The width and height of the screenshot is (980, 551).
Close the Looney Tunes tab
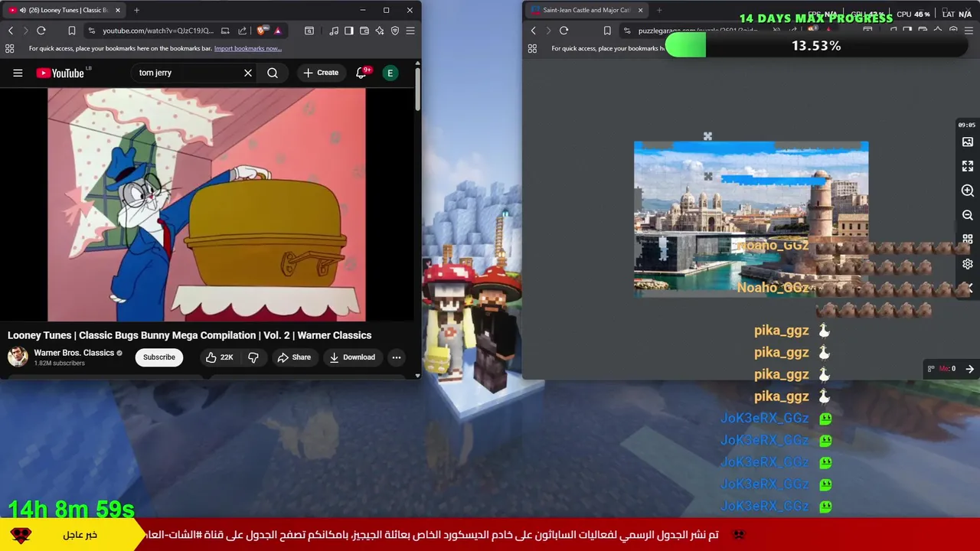pos(118,10)
